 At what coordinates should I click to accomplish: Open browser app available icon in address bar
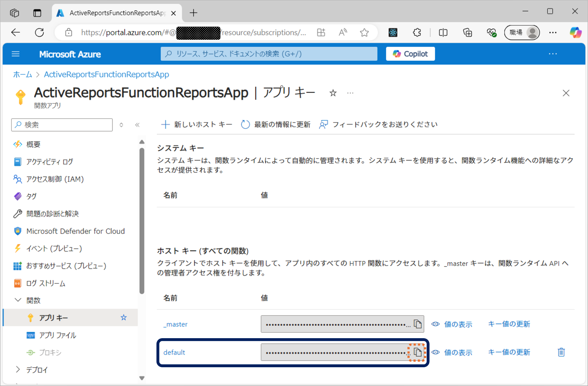click(321, 32)
